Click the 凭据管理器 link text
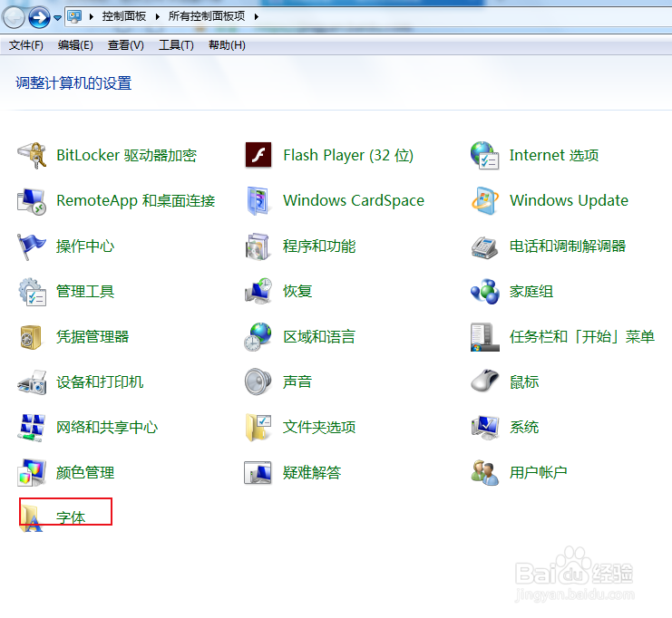The height and width of the screenshot is (618, 672). click(x=93, y=336)
